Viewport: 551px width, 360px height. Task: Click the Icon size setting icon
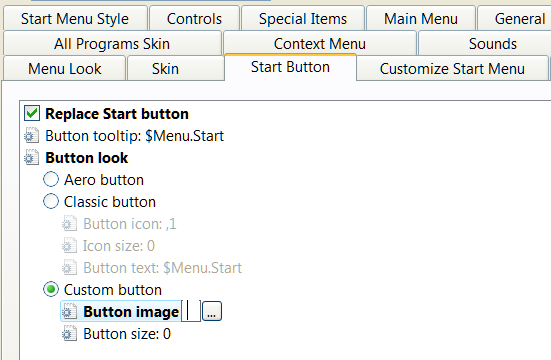point(70,246)
